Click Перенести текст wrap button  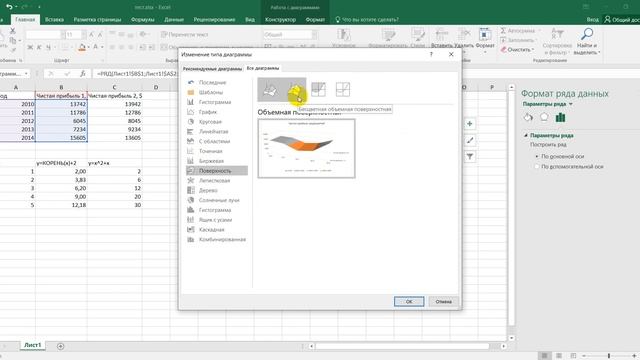(184, 35)
